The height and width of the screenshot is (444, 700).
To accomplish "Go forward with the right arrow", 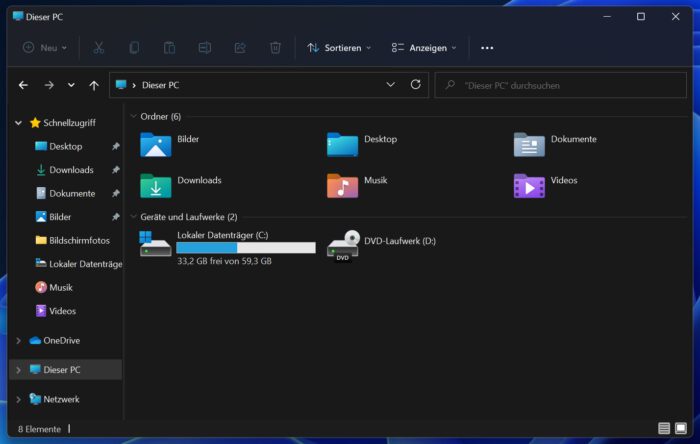I will 49,85.
